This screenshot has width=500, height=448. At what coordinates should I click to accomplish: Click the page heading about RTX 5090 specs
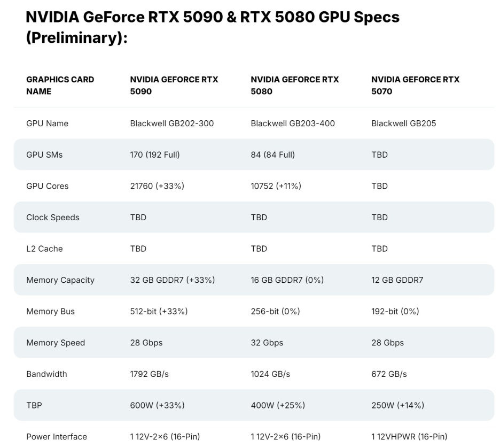[213, 27]
